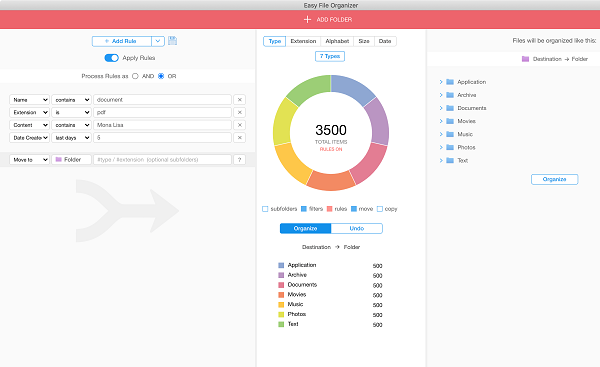Click the Movies row in the legend list
This screenshot has height=367, width=600.
click(x=330, y=295)
